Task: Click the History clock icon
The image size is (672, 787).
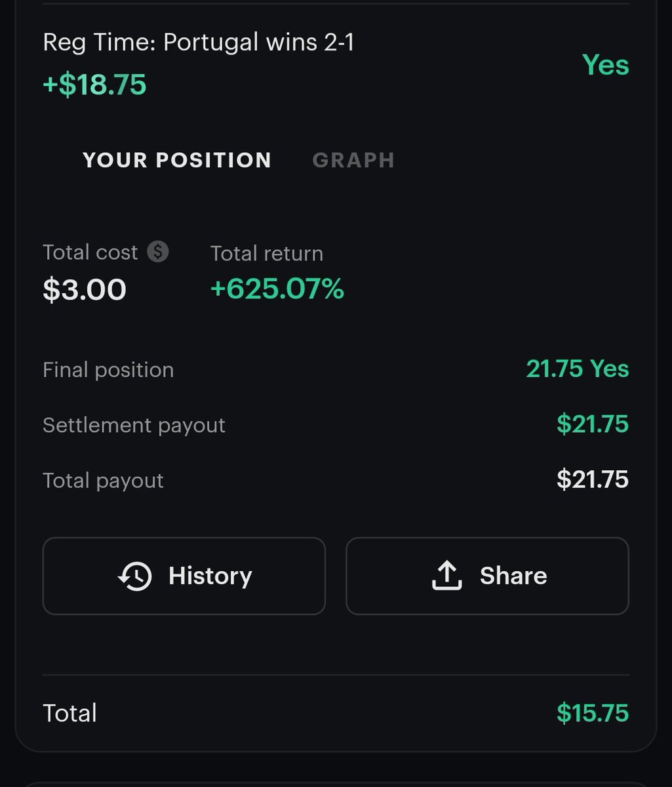Action: point(134,576)
